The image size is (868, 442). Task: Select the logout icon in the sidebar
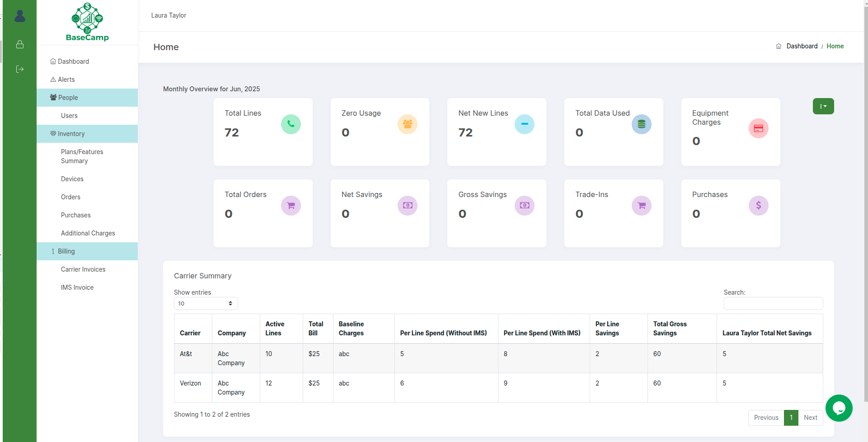19,69
